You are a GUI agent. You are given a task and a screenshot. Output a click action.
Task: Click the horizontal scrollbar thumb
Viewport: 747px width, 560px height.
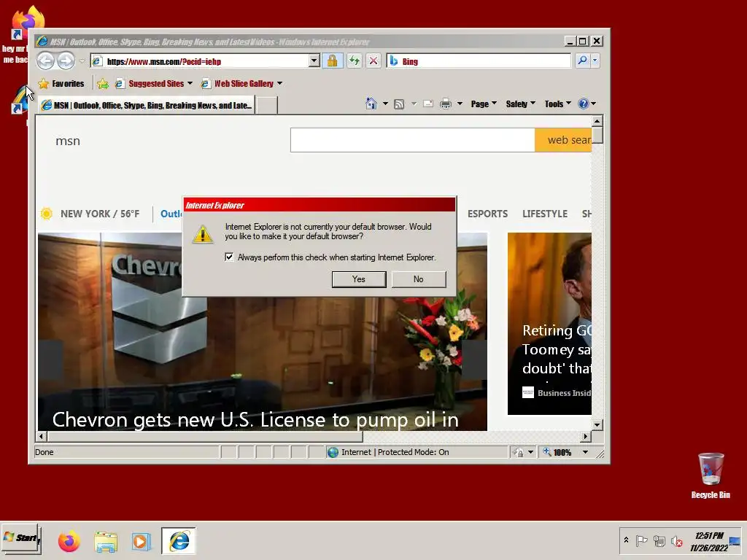click(205, 436)
